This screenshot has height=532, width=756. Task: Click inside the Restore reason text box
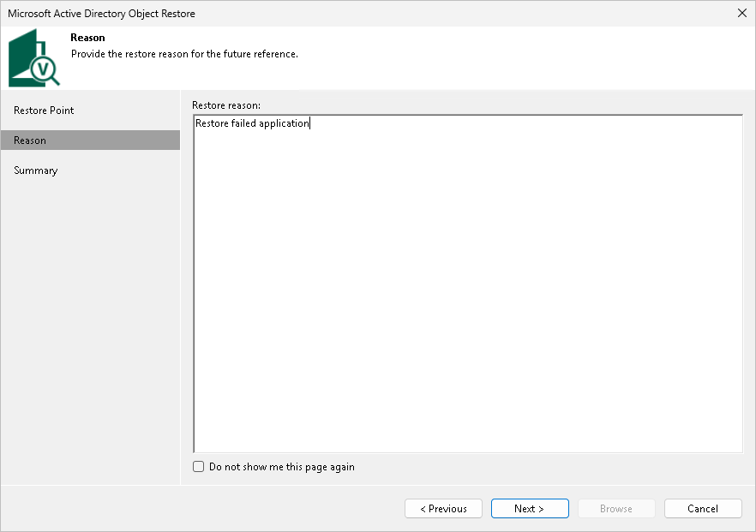click(468, 284)
